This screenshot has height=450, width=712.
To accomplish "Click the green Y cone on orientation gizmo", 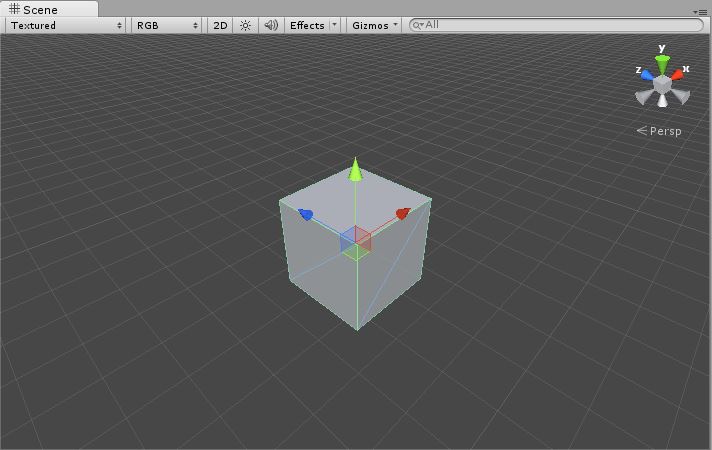I will 663,64.
